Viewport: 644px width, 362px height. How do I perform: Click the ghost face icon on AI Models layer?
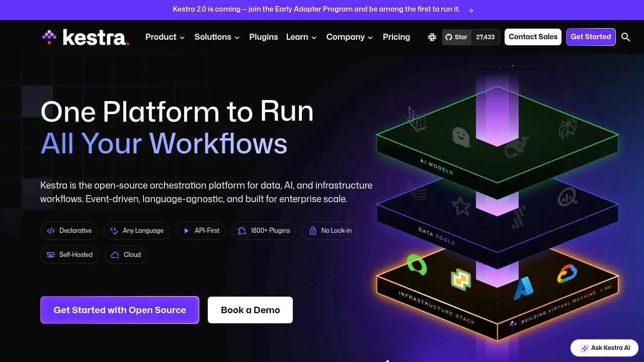(460, 136)
